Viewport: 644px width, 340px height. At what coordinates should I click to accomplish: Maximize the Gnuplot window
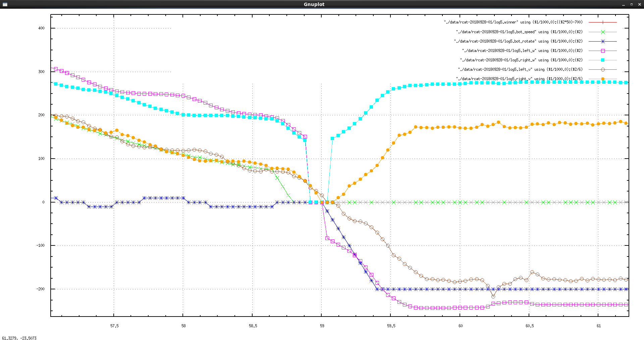[631, 4]
